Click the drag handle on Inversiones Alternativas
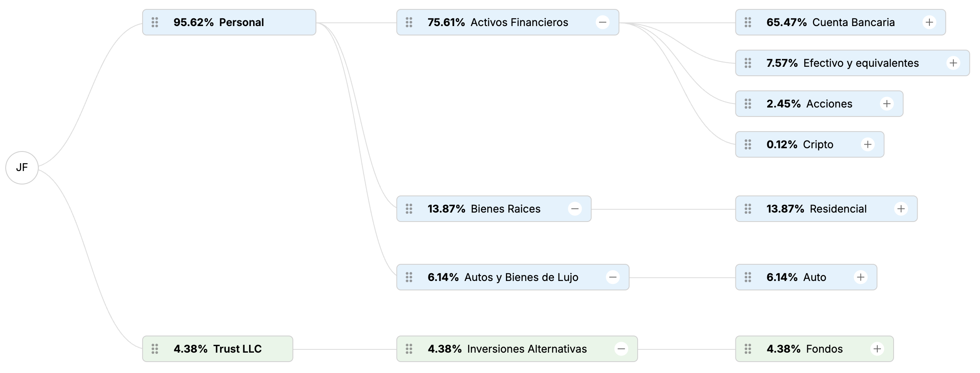Screen dimensions: 980x373 (x=409, y=349)
